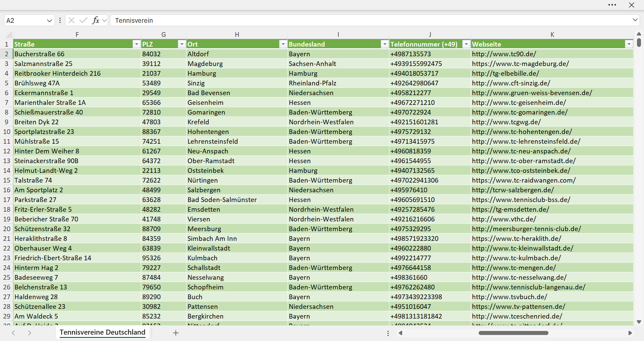Select column H header
This screenshot has height=341, width=644.
tap(237, 35)
